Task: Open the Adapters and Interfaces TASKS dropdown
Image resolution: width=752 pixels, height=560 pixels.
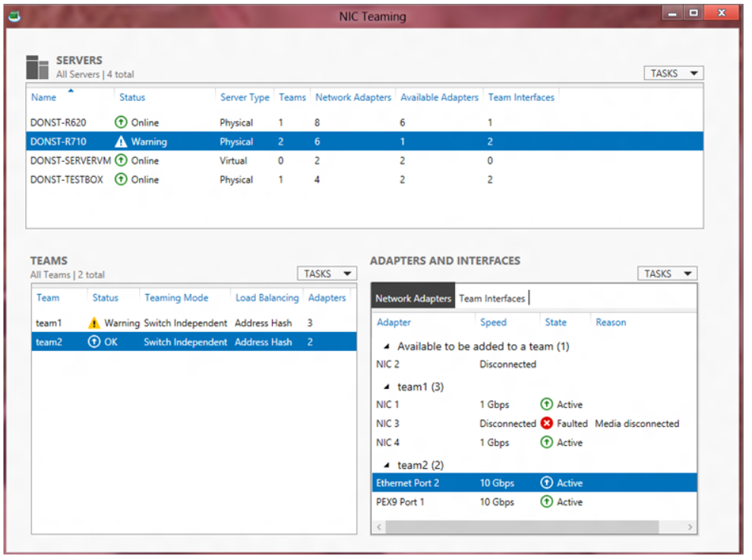Action: pyautogui.click(x=666, y=274)
